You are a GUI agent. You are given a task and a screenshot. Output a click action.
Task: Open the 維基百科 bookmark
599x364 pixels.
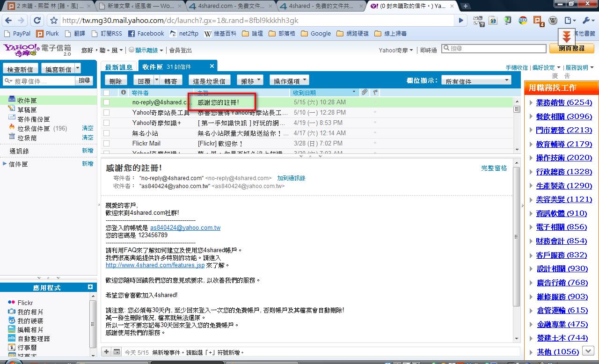pos(221,34)
